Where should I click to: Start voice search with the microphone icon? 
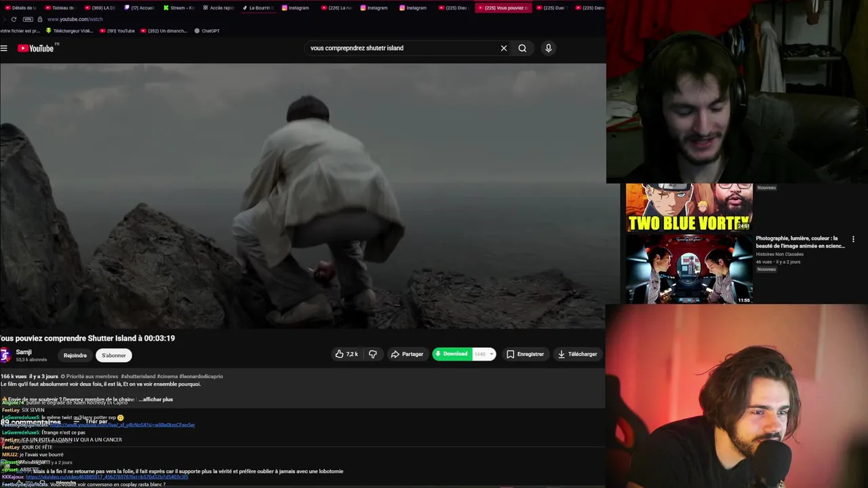click(549, 48)
